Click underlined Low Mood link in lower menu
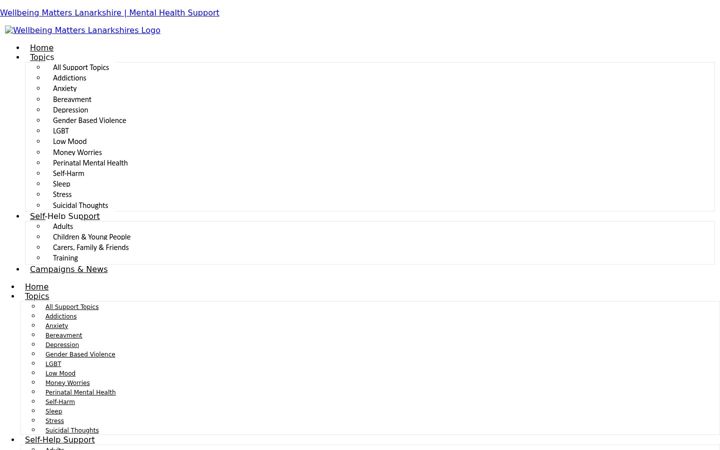 click(61, 373)
